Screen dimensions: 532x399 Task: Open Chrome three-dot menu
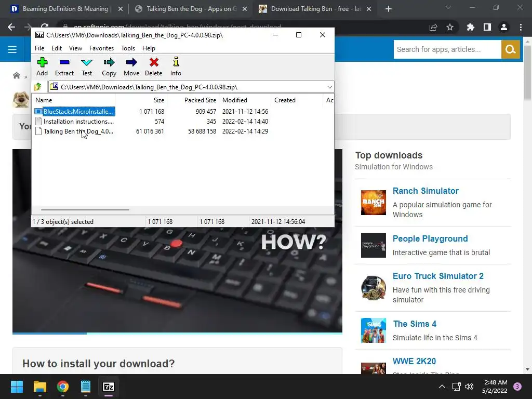(521, 27)
